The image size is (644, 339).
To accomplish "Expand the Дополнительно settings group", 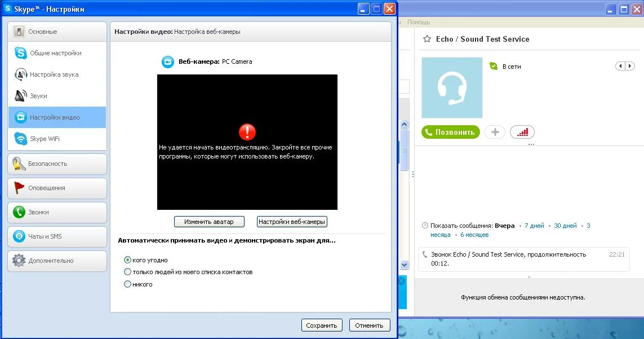I will (x=57, y=261).
